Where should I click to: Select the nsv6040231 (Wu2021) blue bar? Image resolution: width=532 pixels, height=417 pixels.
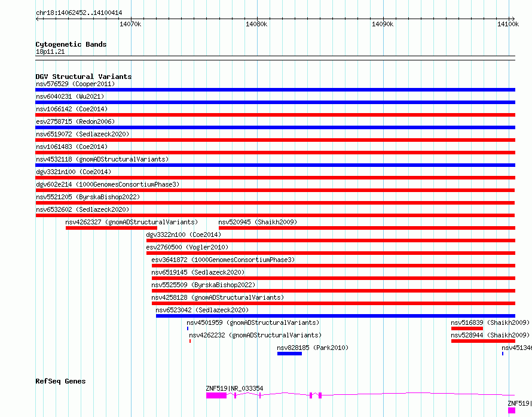[275, 102]
